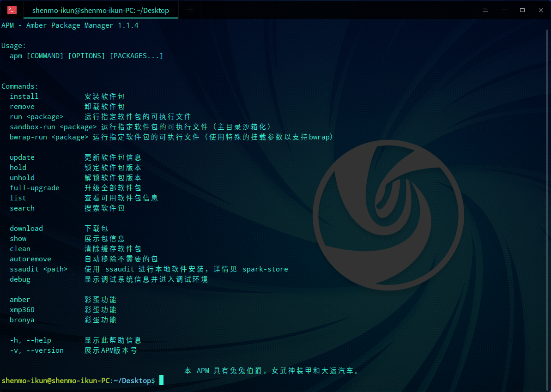Click the 'bronya' command text

pos(22,320)
